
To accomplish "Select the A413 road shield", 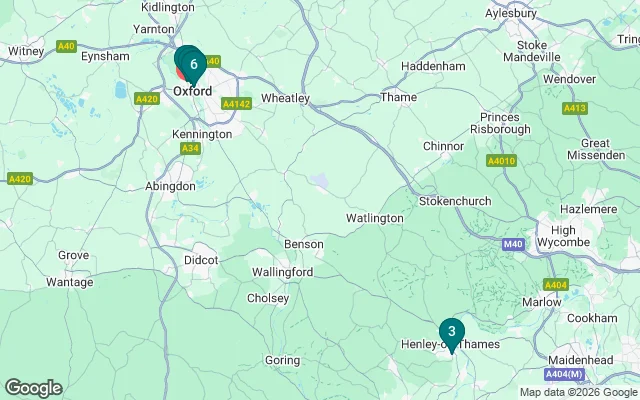I will [x=575, y=108].
